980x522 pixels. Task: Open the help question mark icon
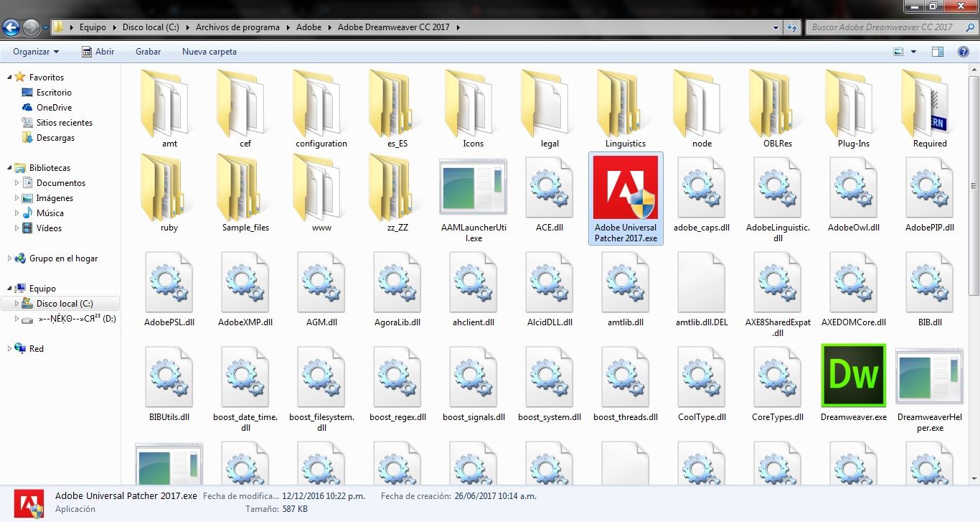pyautogui.click(x=963, y=52)
